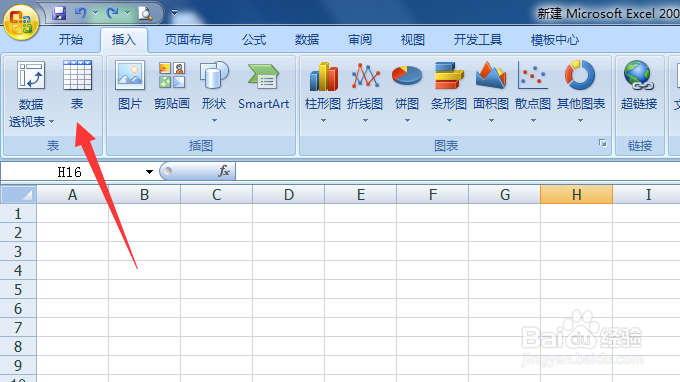
Task: Select row 6 header
Action: click(18, 308)
